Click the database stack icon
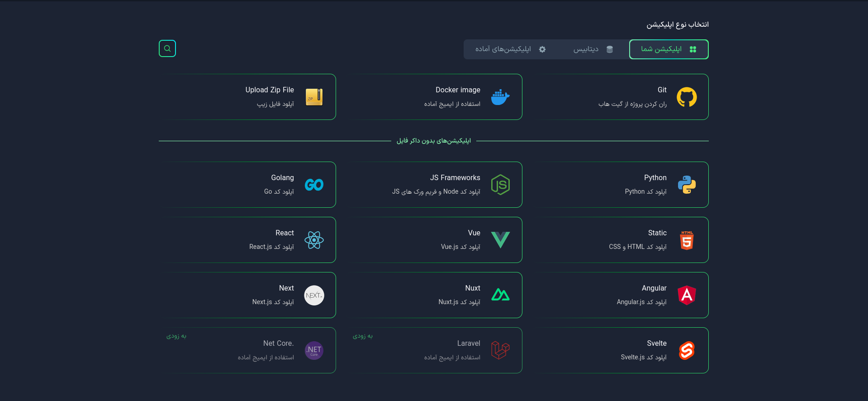Screen dimensions: 868x401 (610, 49)
